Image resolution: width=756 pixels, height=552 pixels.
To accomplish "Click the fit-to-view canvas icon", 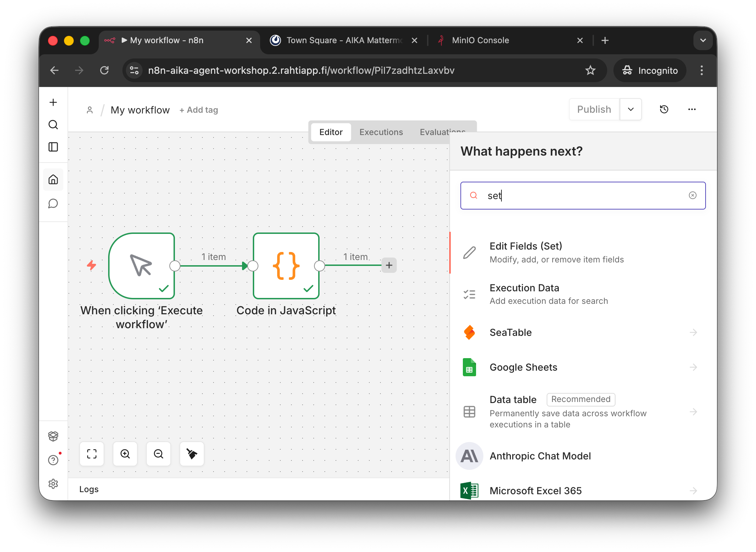I will [92, 454].
